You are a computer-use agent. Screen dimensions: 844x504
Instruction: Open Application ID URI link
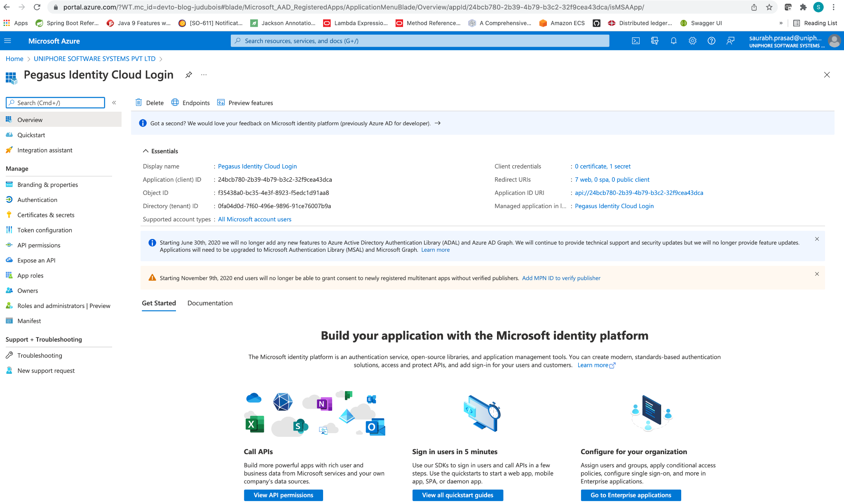tap(639, 192)
